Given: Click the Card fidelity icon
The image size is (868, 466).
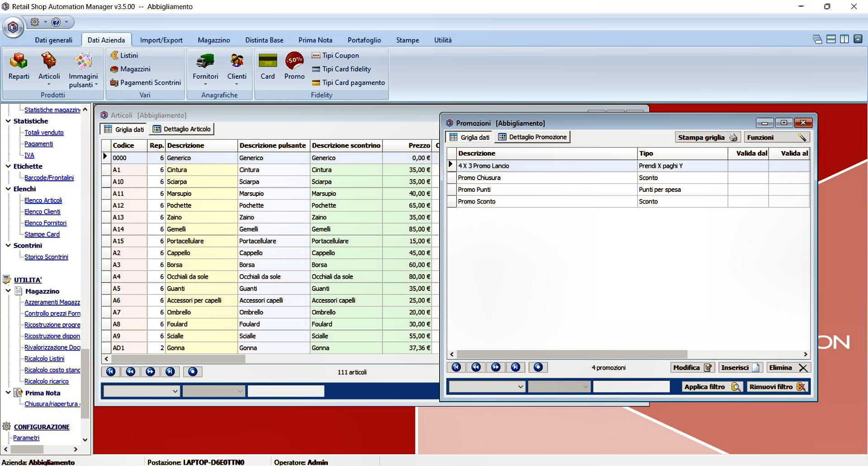Looking at the screenshot, I should point(267,67).
